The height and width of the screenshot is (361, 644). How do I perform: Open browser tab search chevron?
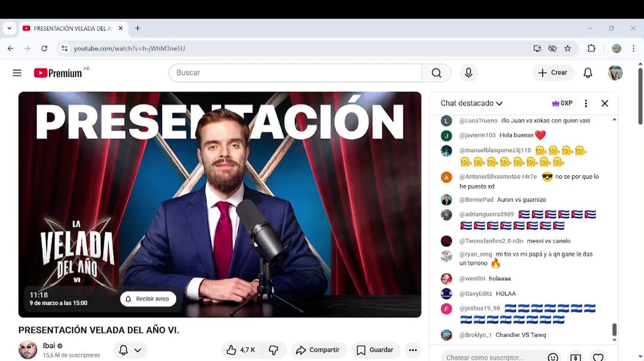9,29
